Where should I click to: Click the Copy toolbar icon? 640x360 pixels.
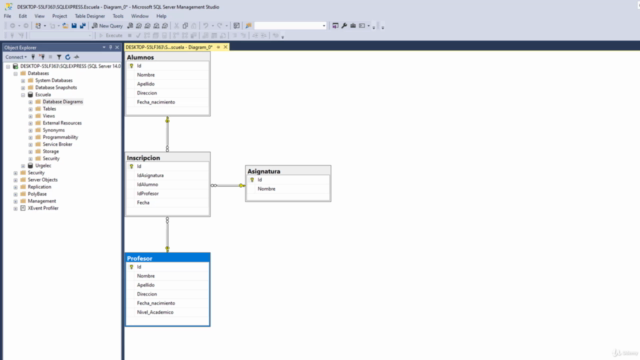point(185,26)
